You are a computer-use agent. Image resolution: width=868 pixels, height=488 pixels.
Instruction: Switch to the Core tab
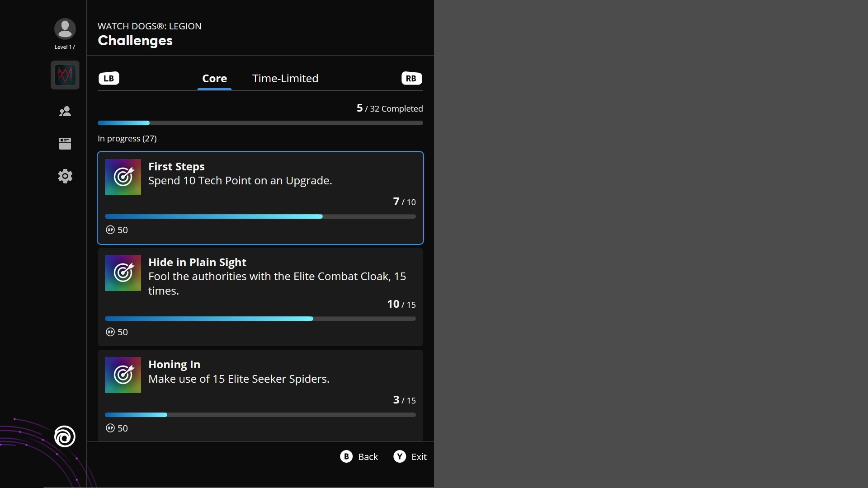tap(214, 79)
